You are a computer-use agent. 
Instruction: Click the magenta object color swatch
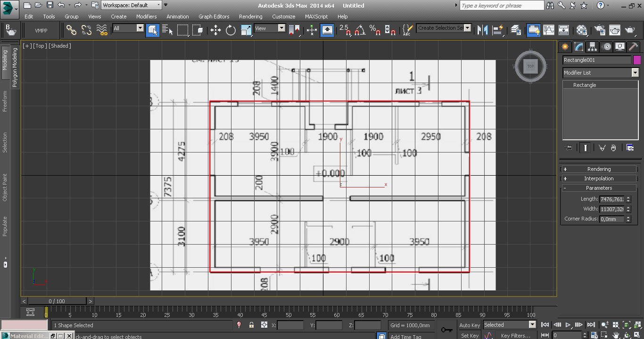(637, 60)
